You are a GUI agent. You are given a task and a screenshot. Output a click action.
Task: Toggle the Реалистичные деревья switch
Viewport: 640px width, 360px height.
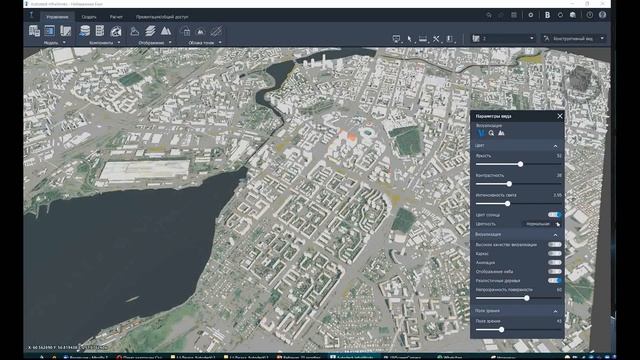555,280
